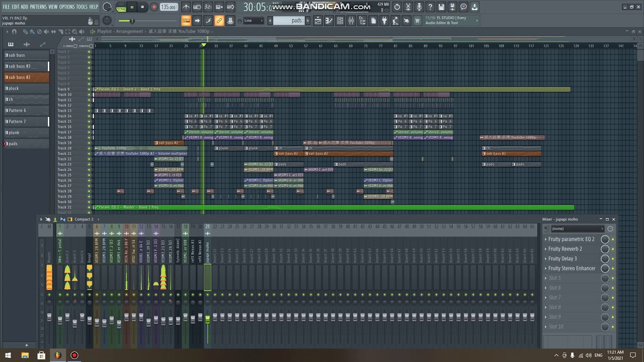Toggle the loop recording icon
This screenshot has width=644, height=362.
(230, 7)
